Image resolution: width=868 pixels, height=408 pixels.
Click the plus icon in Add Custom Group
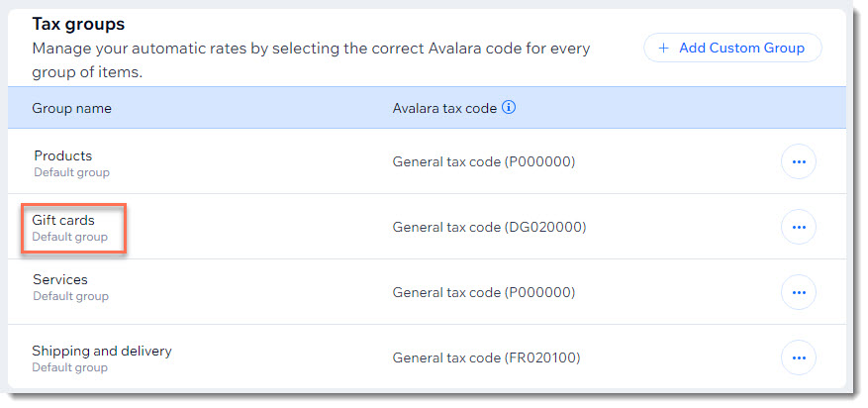(x=664, y=49)
